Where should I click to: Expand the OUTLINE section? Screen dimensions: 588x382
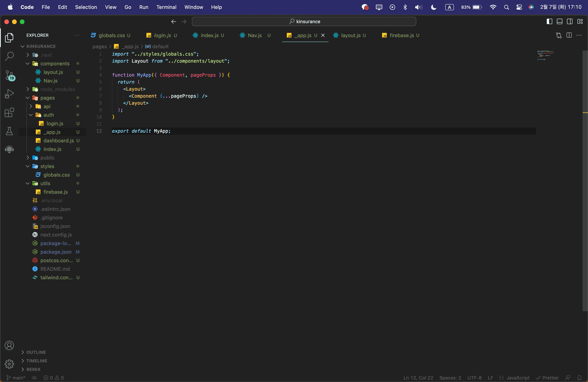tap(36, 352)
